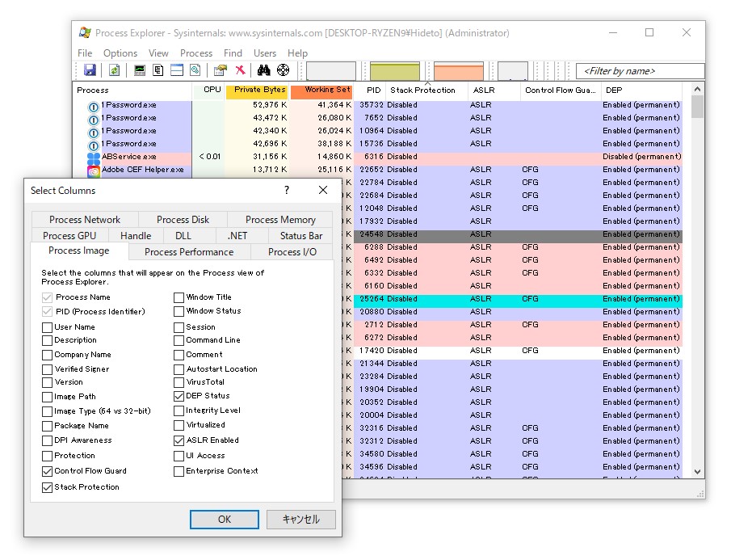The width and height of the screenshot is (731, 560).
Task: Click the Find Window's Process crosshair icon
Action: click(282, 70)
